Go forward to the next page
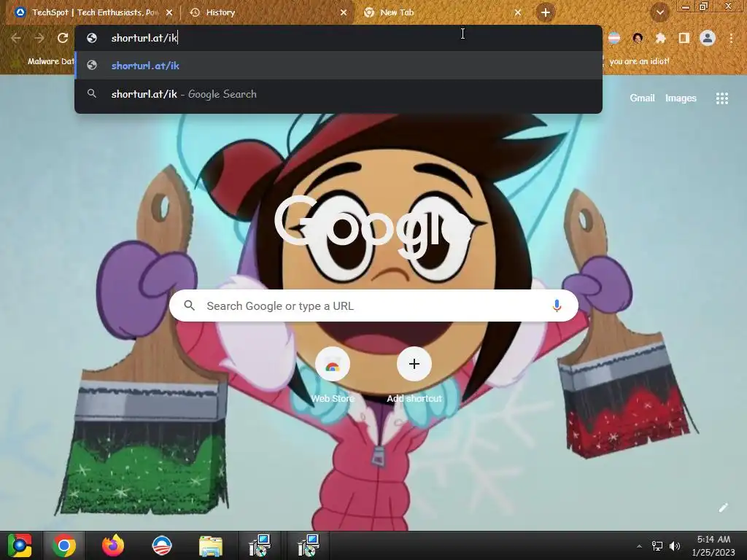The image size is (747, 560). (39, 38)
